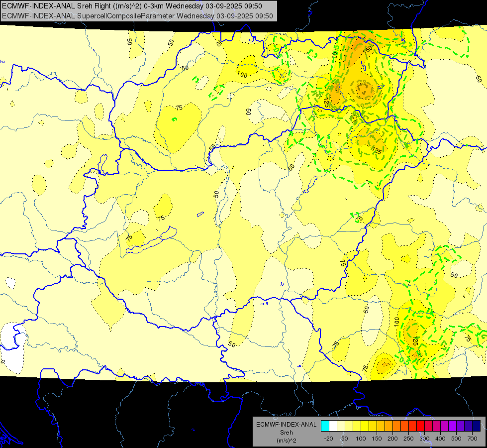Click the white swatch in the legend
Screen dimensions: 487x448
click(x=333, y=426)
